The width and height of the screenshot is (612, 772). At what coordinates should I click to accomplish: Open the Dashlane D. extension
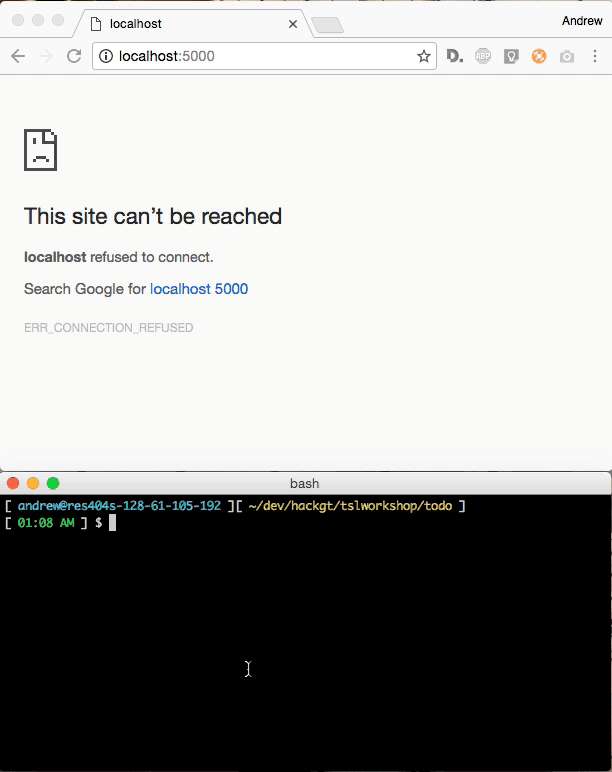pyautogui.click(x=454, y=56)
